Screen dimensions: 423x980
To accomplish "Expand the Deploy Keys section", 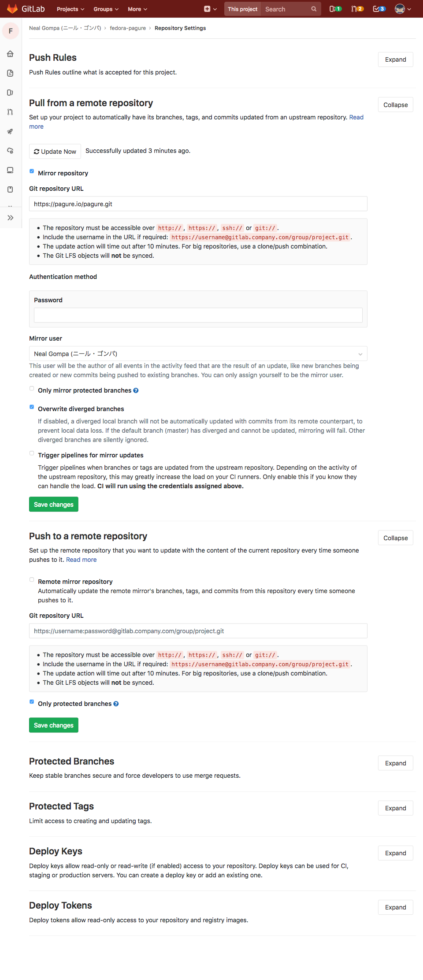I will pyautogui.click(x=395, y=853).
